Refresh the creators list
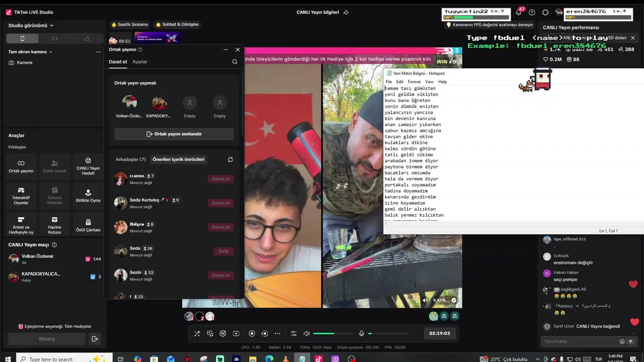The width and height of the screenshot is (644, 362). click(x=230, y=159)
